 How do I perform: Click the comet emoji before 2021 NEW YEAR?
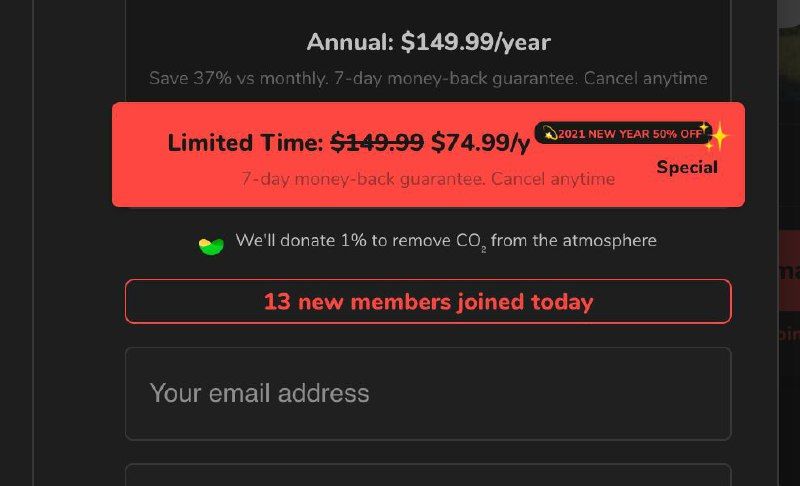point(549,134)
